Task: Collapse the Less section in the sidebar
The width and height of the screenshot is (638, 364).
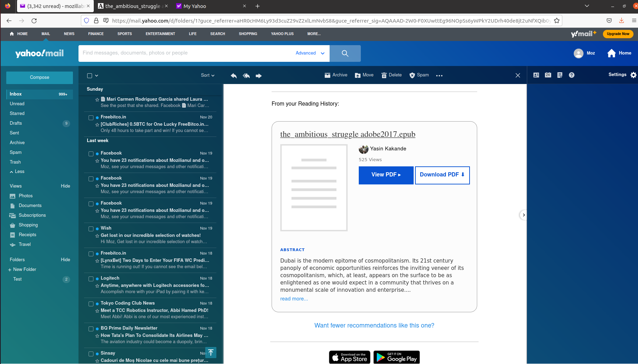Action: [17, 171]
